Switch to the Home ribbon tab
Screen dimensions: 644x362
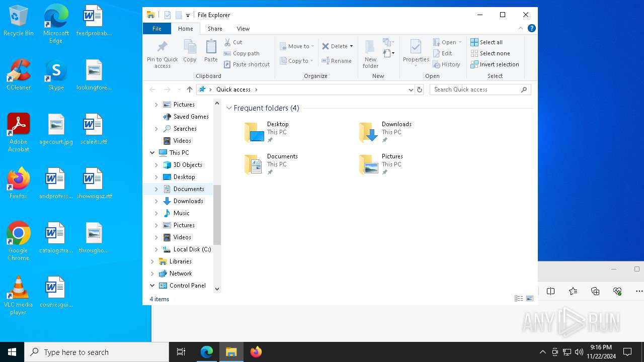(x=185, y=29)
